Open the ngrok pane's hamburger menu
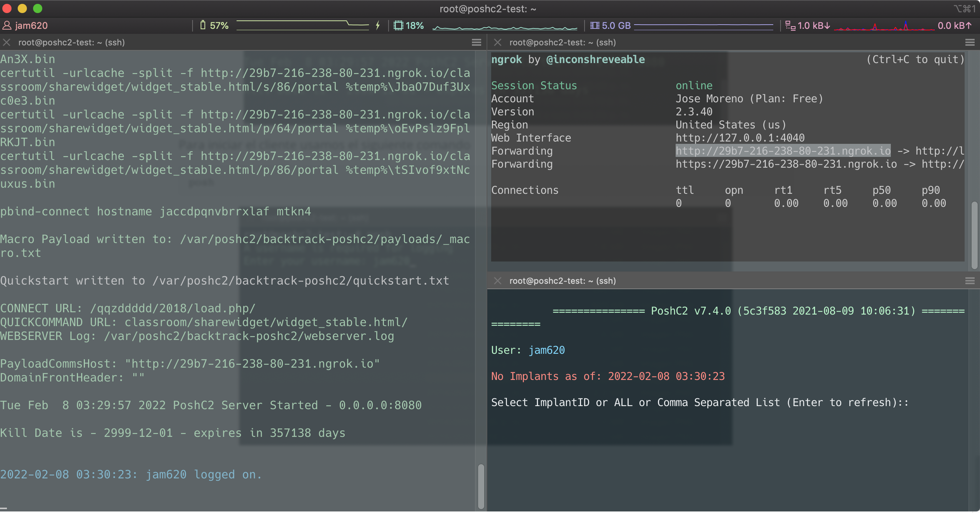Image resolution: width=980 pixels, height=513 pixels. point(970,42)
